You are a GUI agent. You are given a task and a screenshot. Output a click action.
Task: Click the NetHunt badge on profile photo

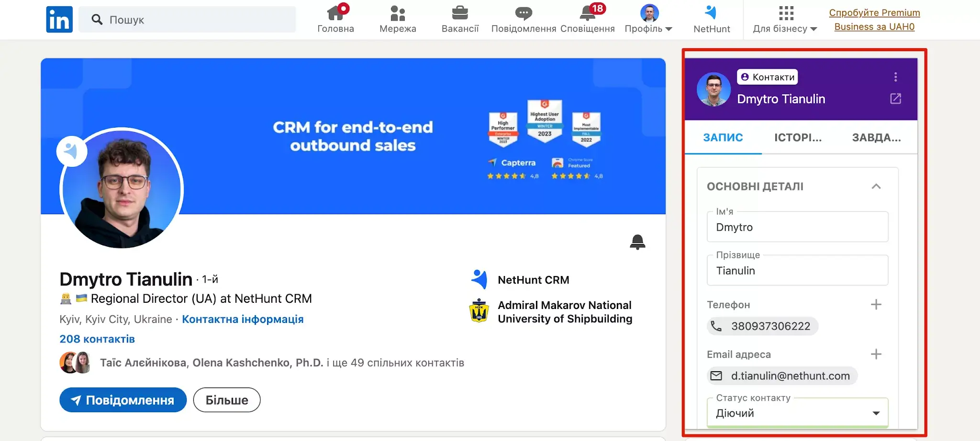click(x=72, y=151)
